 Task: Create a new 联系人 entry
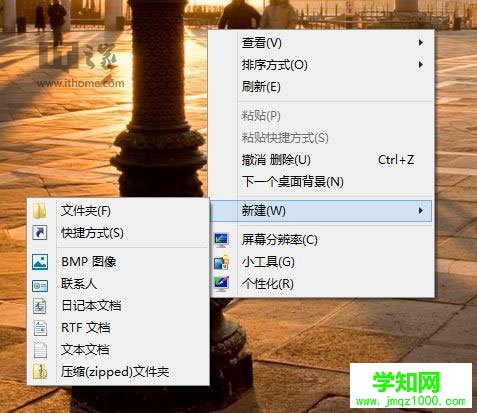coord(118,284)
